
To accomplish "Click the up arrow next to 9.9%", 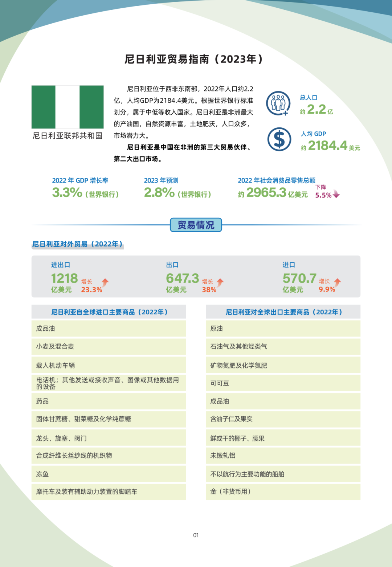I will point(338,282).
